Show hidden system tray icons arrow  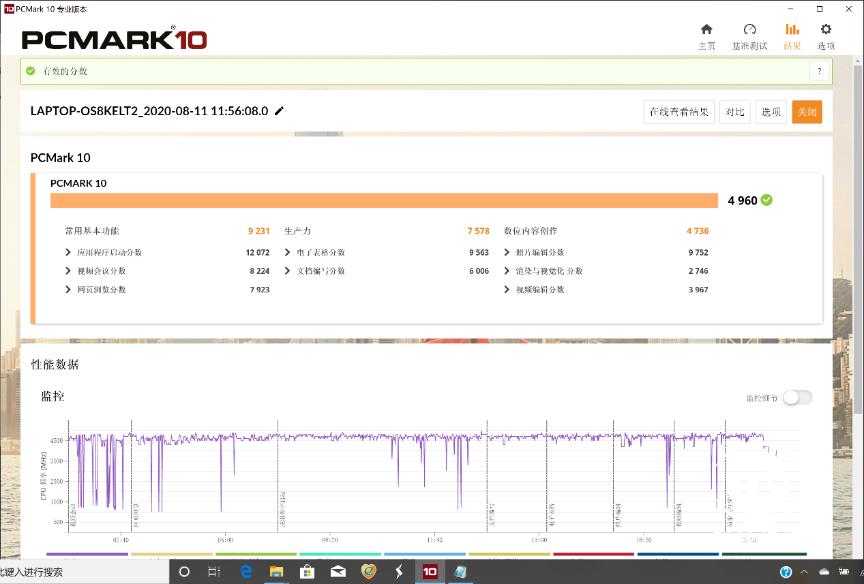coord(804,572)
